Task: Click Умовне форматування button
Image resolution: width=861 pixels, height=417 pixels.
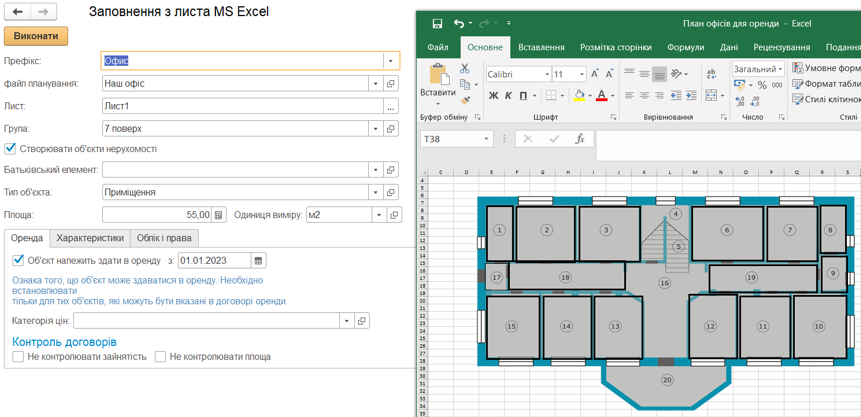Action: pyautogui.click(x=826, y=69)
